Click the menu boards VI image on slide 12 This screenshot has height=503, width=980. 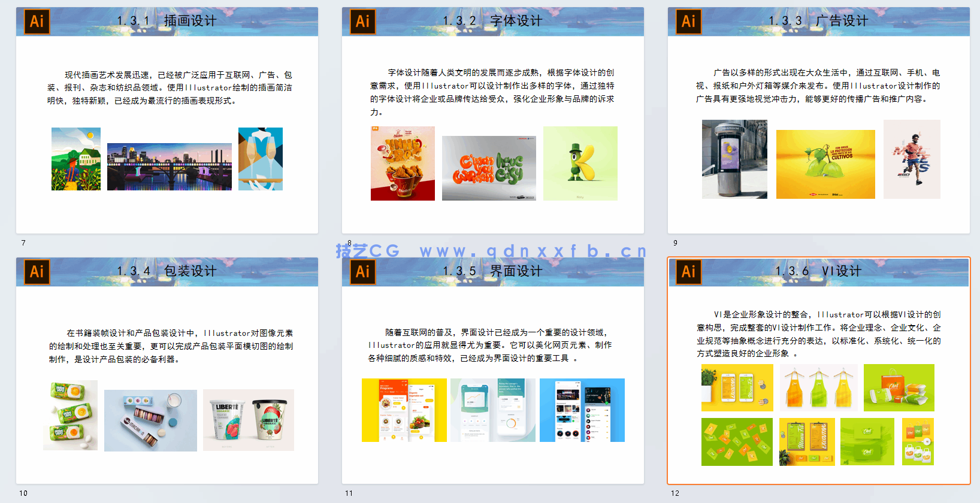pos(807,442)
